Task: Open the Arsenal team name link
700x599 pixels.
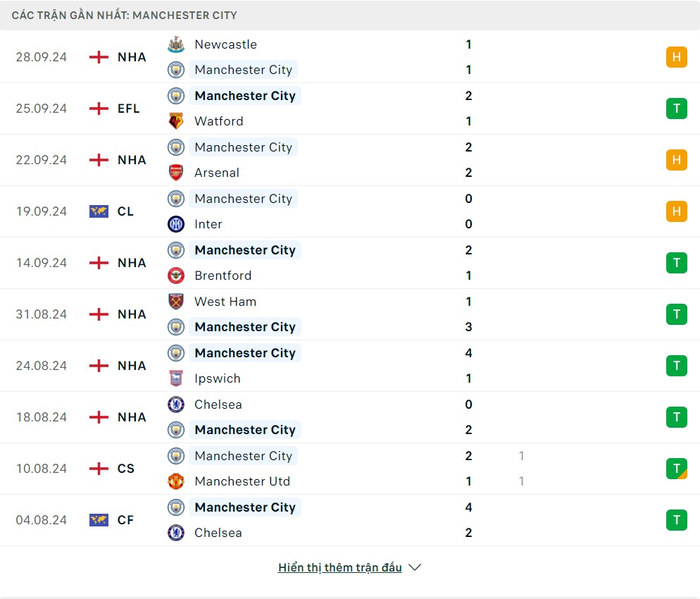Action: point(217,173)
